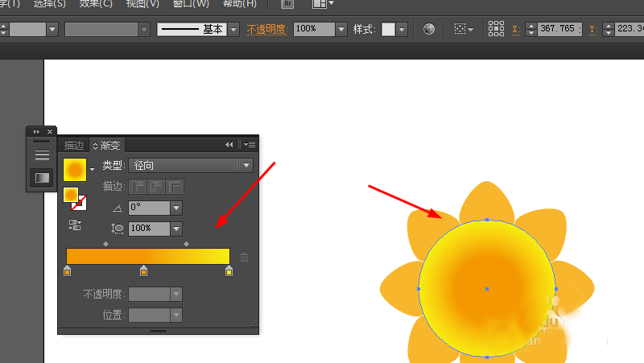Expand the opacity value dropdown arrow

pyautogui.click(x=341, y=29)
